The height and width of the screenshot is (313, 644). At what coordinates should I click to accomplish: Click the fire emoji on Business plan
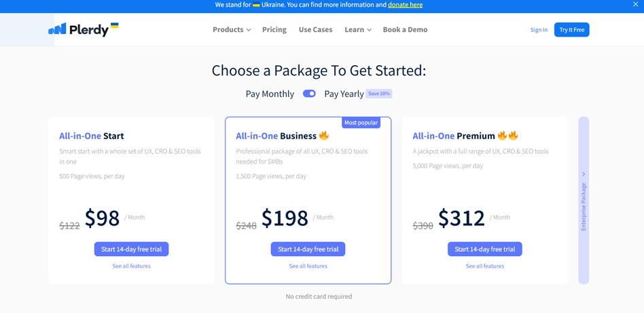pyautogui.click(x=324, y=136)
